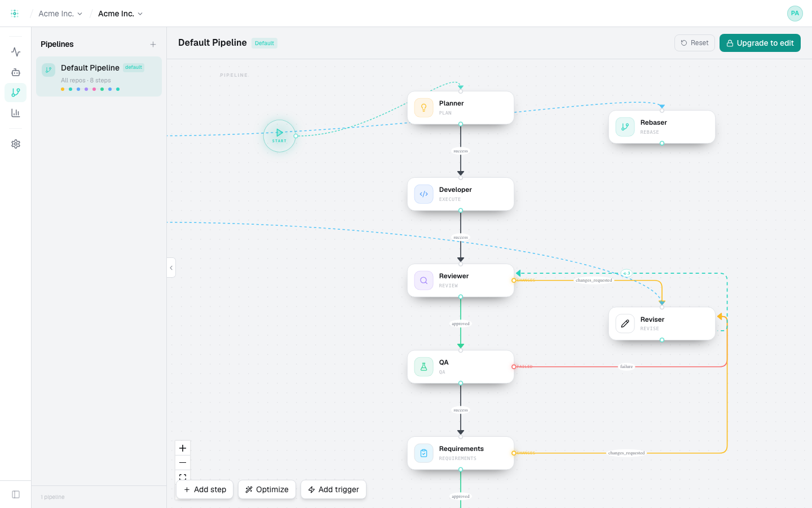Click the failure label on QA edge
Screen dimensions: 812x508
coord(626,367)
